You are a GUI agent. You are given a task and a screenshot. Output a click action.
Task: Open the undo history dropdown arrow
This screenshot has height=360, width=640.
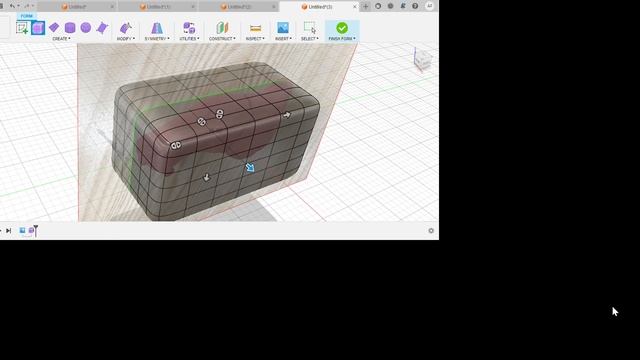pos(18,6)
